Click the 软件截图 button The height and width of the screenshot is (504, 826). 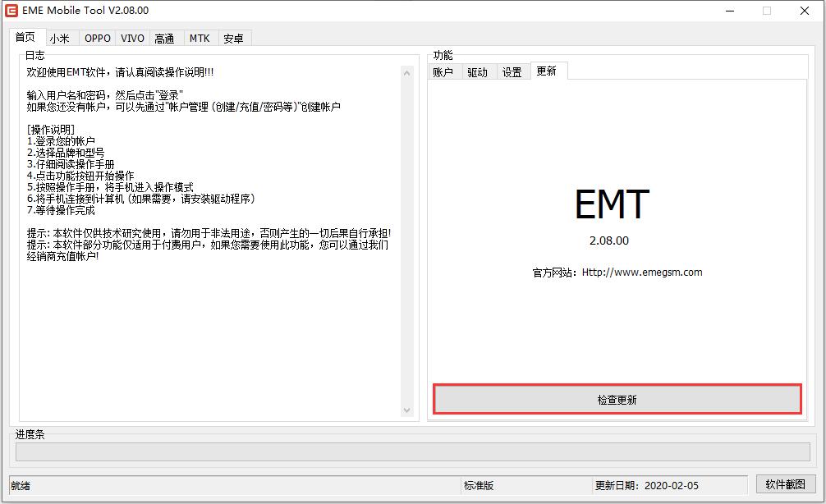786,484
